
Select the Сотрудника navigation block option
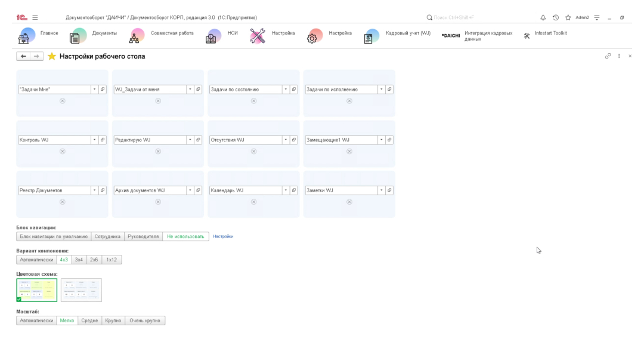pyautogui.click(x=108, y=236)
